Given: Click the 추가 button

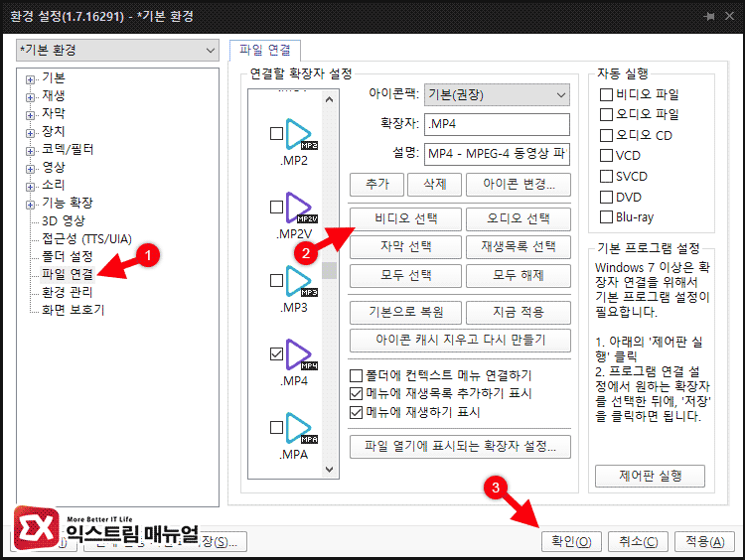Looking at the screenshot, I should (x=376, y=185).
